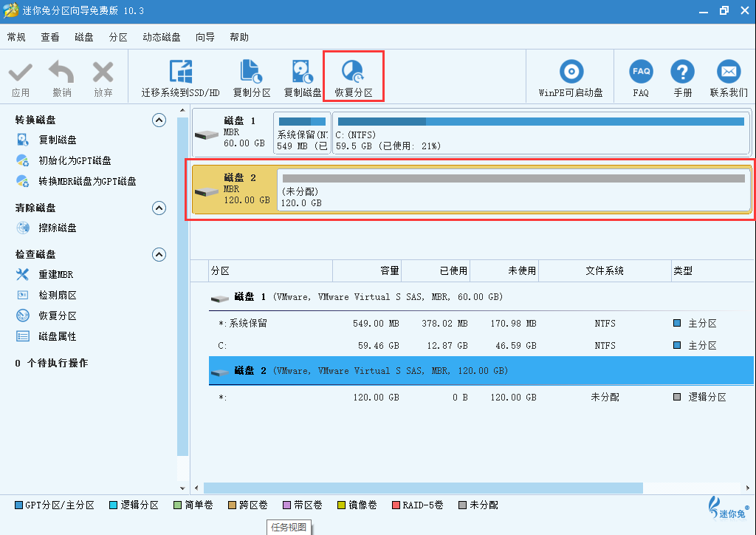Sort by the Partition (分区) column header
756x535 pixels.
coord(270,270)
